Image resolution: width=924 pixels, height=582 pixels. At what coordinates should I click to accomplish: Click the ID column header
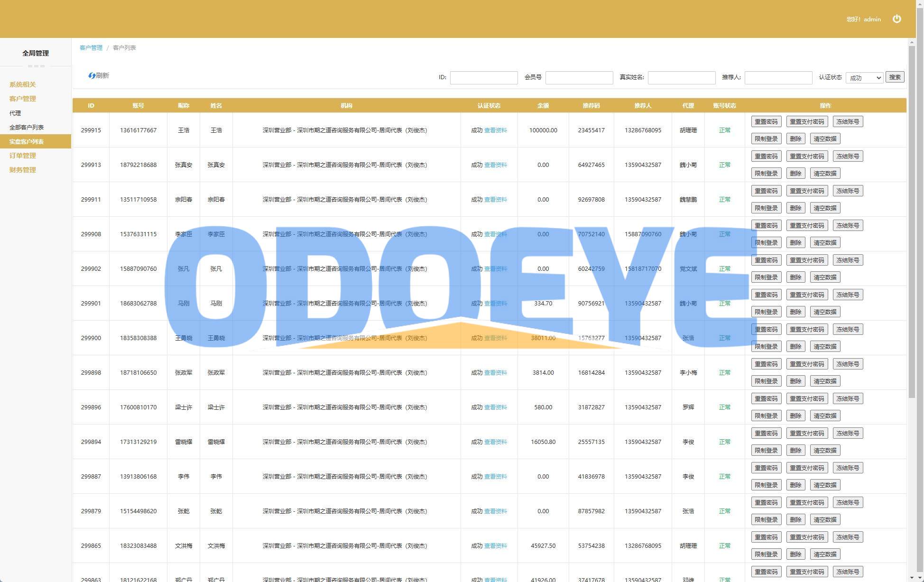91,105
